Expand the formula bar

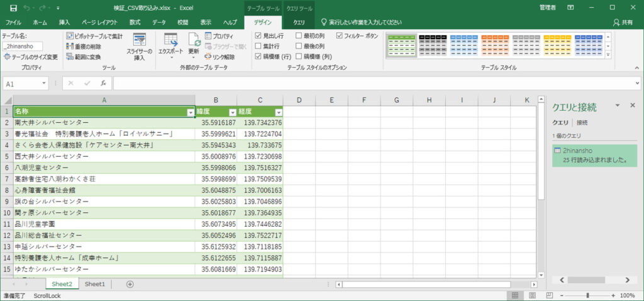click(638, 83)
